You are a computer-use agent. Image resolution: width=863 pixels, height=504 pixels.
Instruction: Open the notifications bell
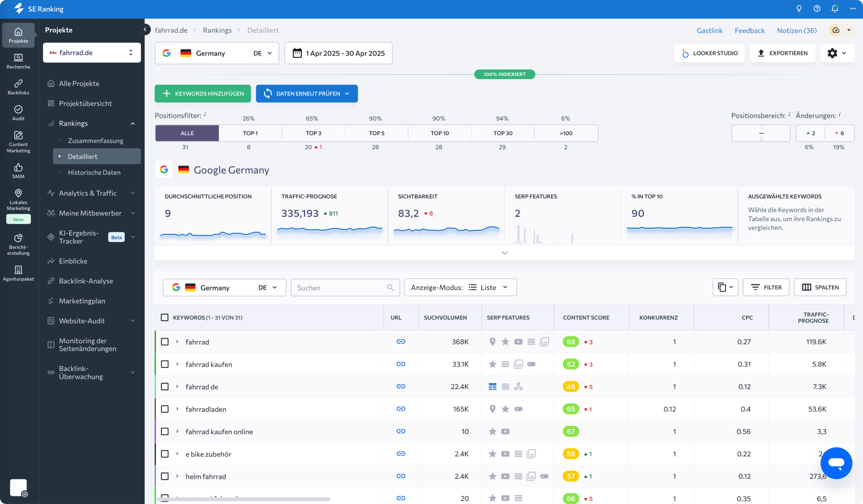835,9
